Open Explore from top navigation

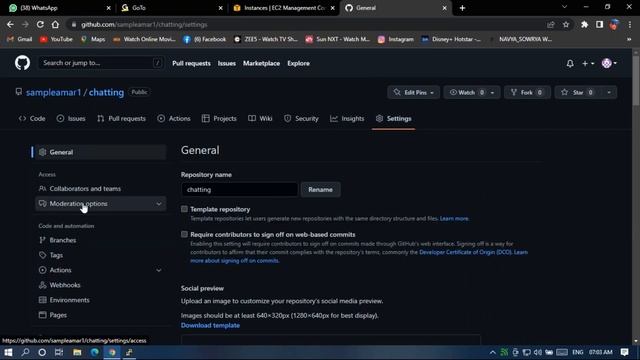coord(298,63)
